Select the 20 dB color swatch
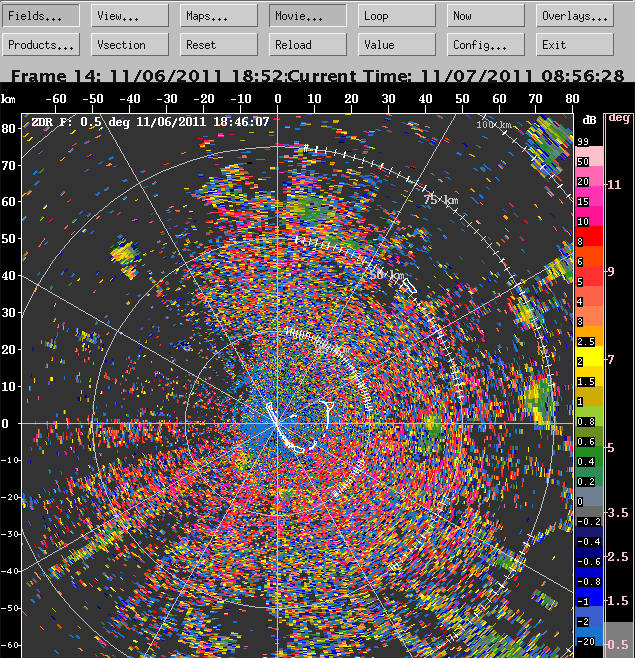The width and height of the screenshot is (635, 658). click(x=589, y=177)
